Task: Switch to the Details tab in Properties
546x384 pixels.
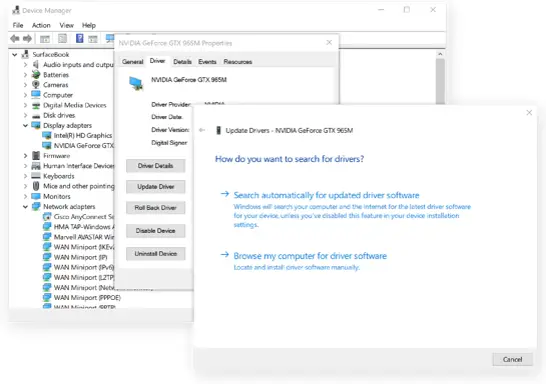Action: coord(182,62)
